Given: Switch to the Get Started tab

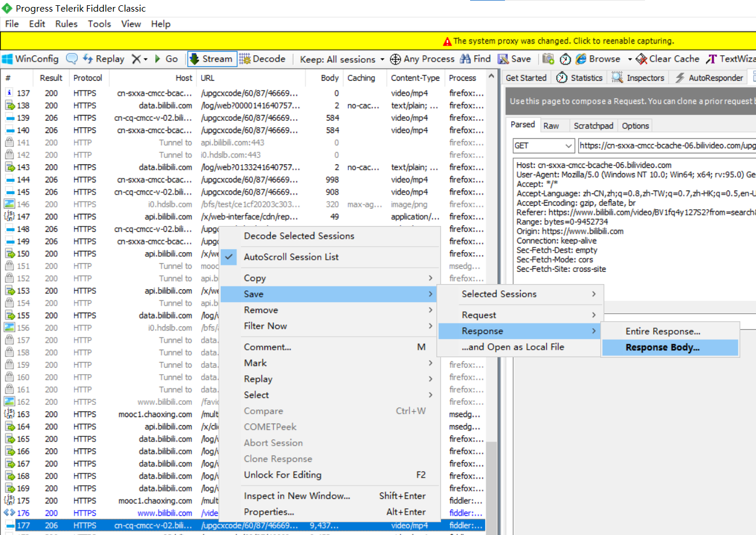Looking at the screenshot, I should click(x=526, y=78).
